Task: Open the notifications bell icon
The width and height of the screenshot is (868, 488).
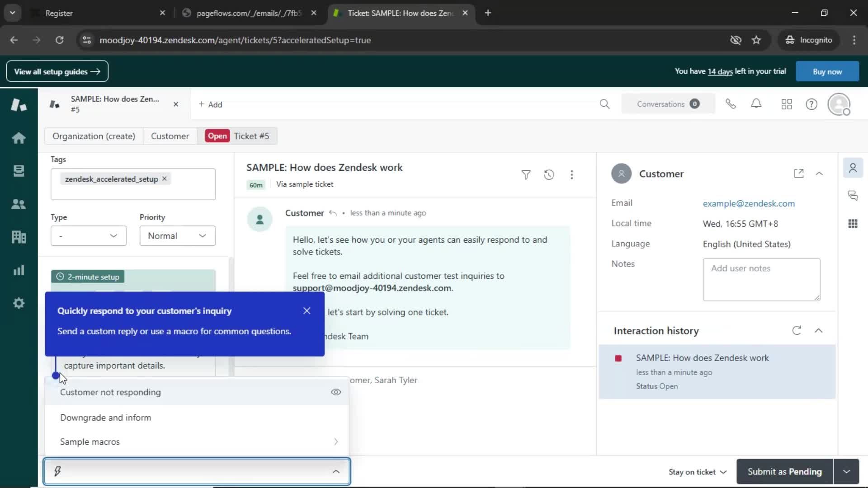Action: pos(756,104)
